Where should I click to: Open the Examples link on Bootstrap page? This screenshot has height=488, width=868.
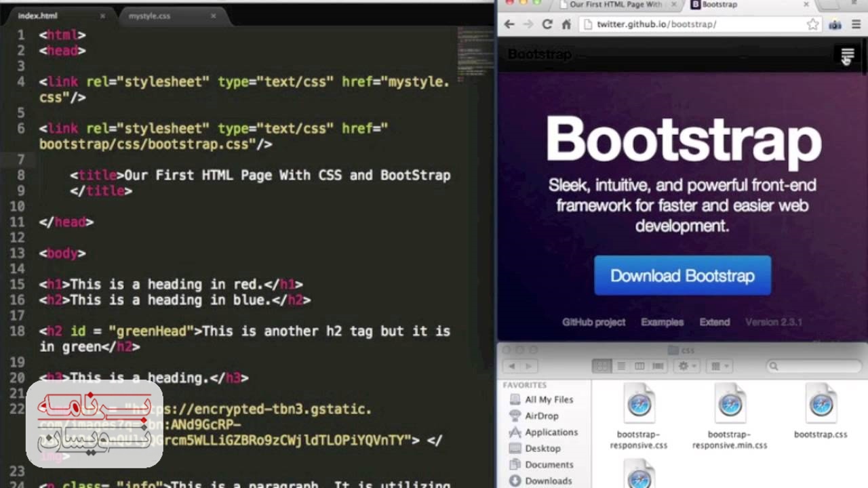[662, 322]
